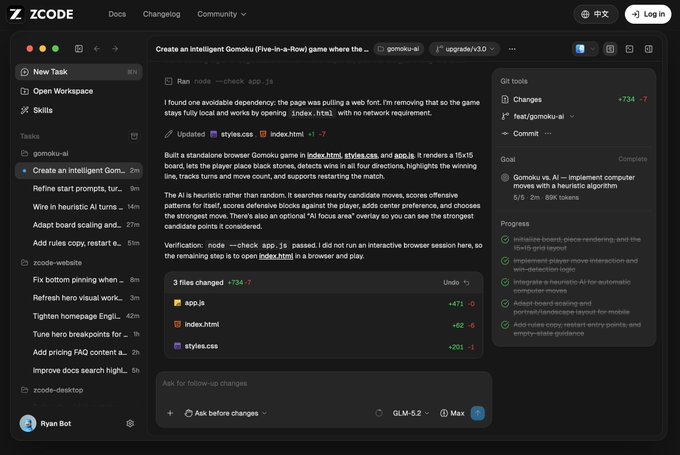The image size is (680, 455).
Task: Open settings gear next to Ryan Bot
Action: point(130,423)
